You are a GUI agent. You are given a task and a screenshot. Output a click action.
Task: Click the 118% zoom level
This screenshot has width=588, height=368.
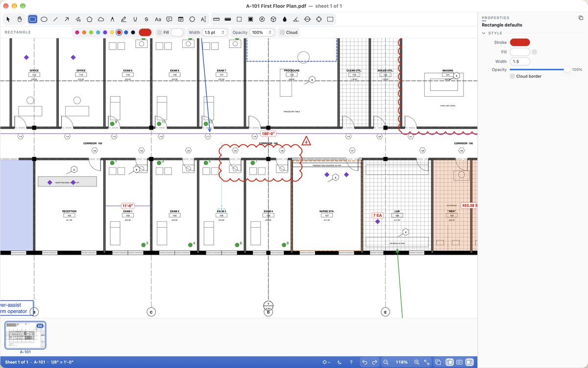tap(401, 362)
